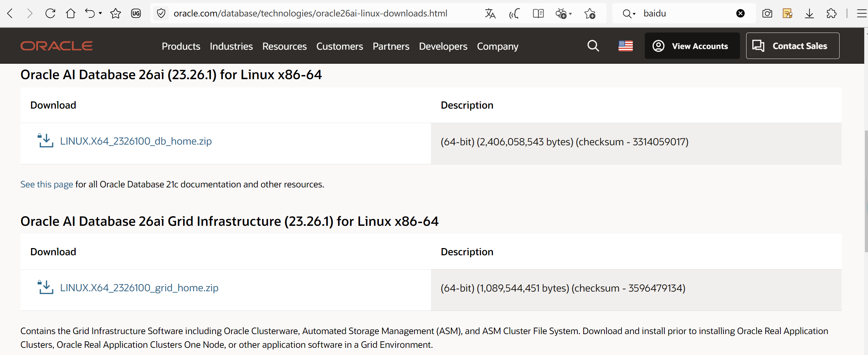
Task: Expand the undo history dropdown arrow
Action: [100, 13]
